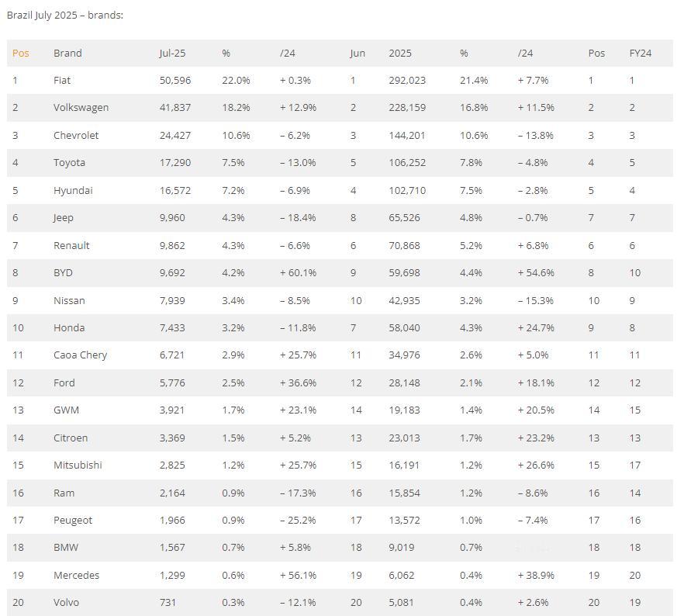The image size is (684, 616).
Task: Select Mercedes +56.1% growth value
Action: coord(298,575)
